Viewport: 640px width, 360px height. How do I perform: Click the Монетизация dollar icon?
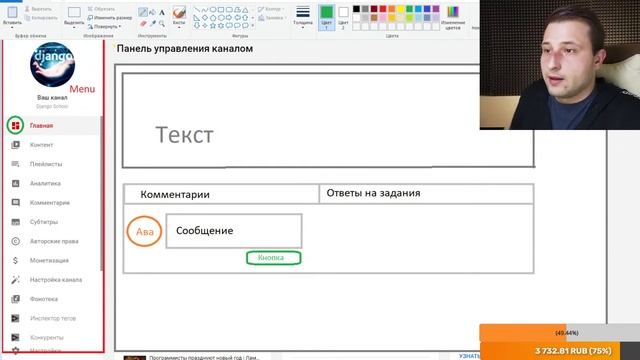[16, 260]
